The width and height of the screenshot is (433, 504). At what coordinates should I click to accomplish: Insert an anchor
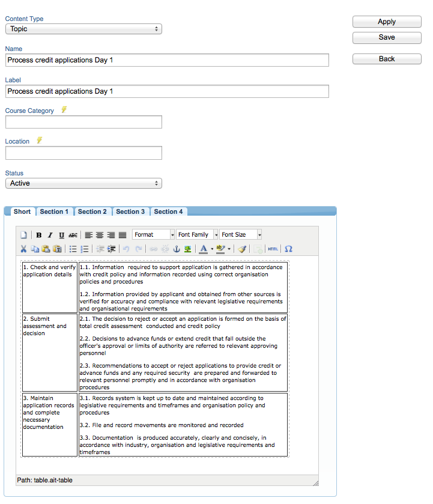(177, 249)
